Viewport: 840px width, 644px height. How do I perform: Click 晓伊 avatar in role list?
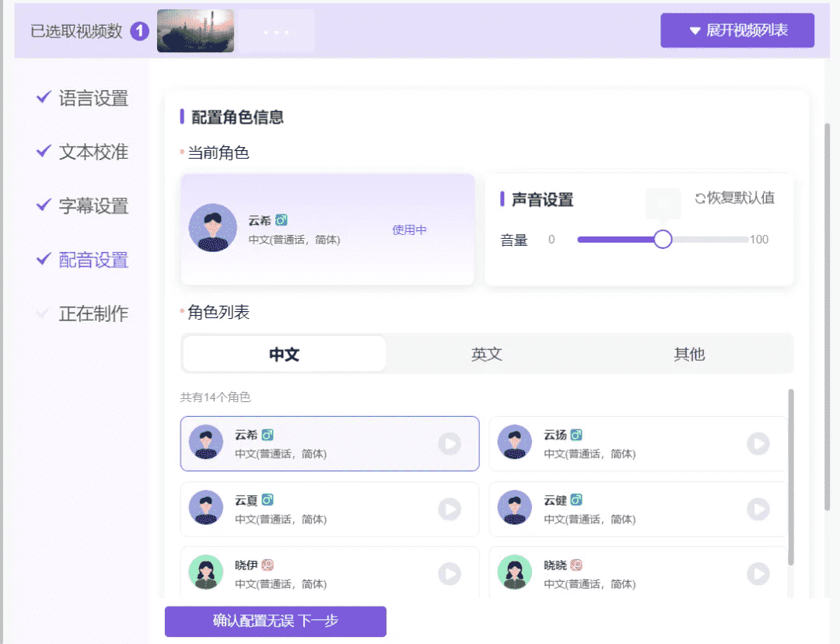tap(205, 572)
